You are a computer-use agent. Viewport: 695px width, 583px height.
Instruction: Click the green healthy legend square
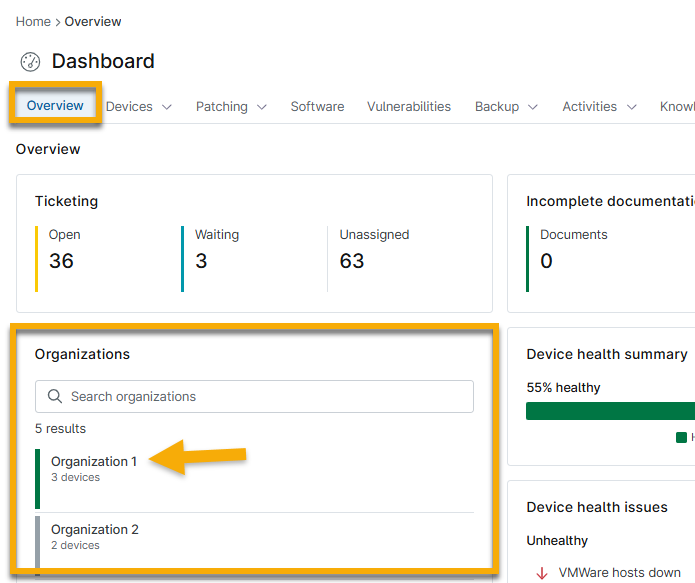coord(682,437)
